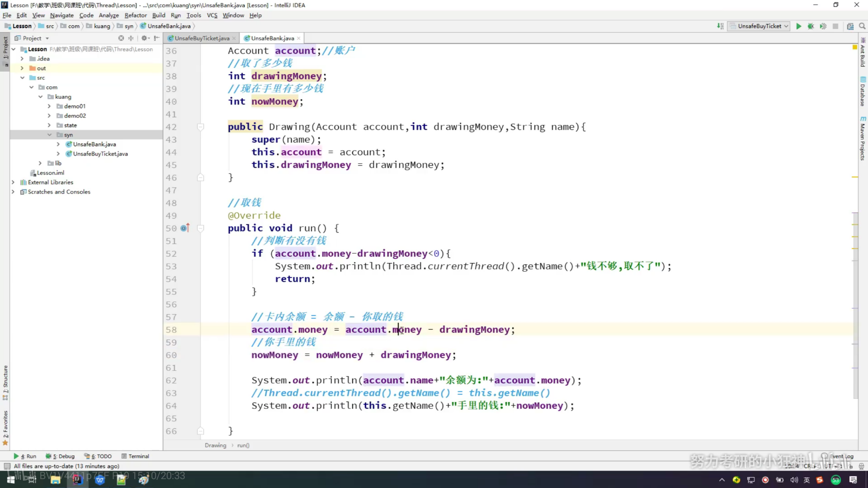Open the Ant Build side panel
The image size is (868, 488).
click(x=862, y=53)
